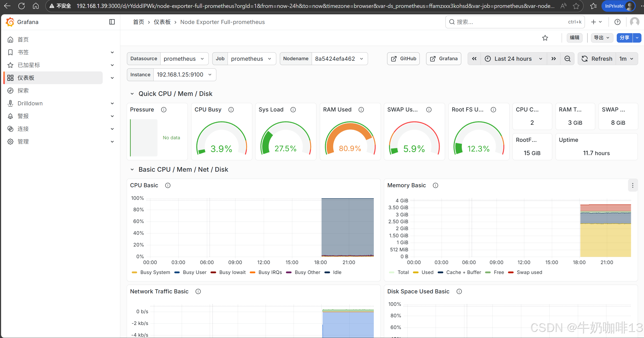The height and width of the screenshot is (338, 644).
Task: Open CPU Busy panel info icon
Action: [231, 110]
